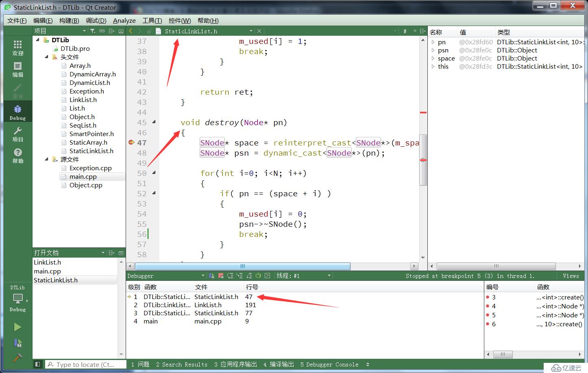This screenshot has width=588, height=373.
Task: Split the 项目 side pane
Action: [x=111, y=31]
